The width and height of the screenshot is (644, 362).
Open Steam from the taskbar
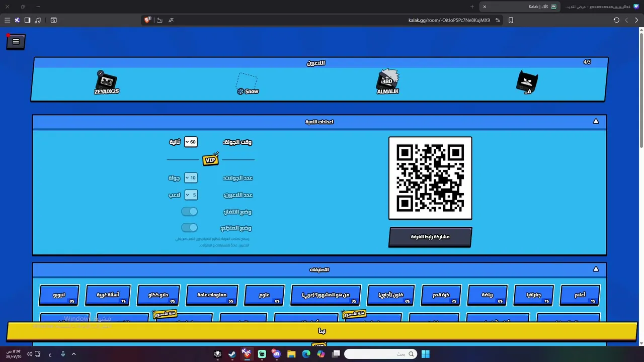click(x=232, y=354)
